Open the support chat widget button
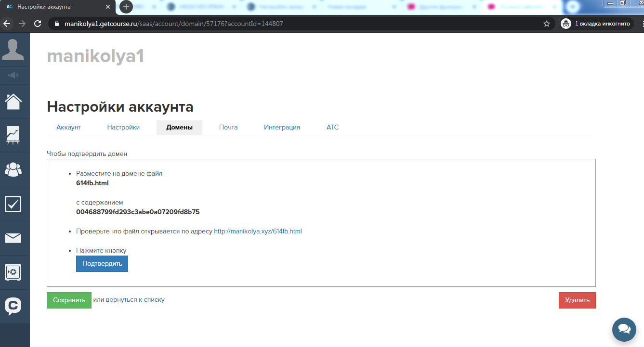Viewport: 644px width, 347px height. (x=624, y=329)
